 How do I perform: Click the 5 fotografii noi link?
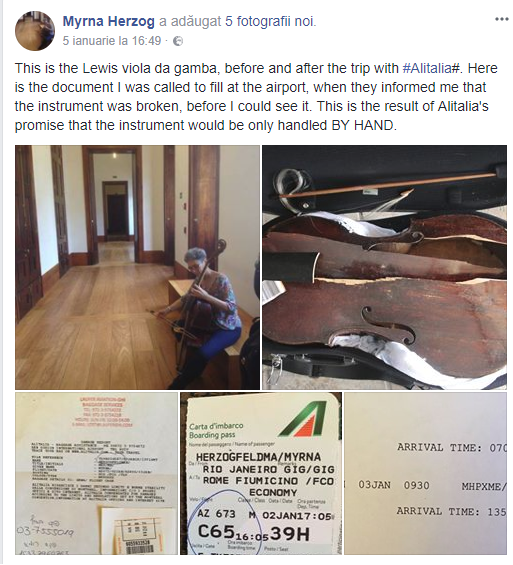point(270,22)
